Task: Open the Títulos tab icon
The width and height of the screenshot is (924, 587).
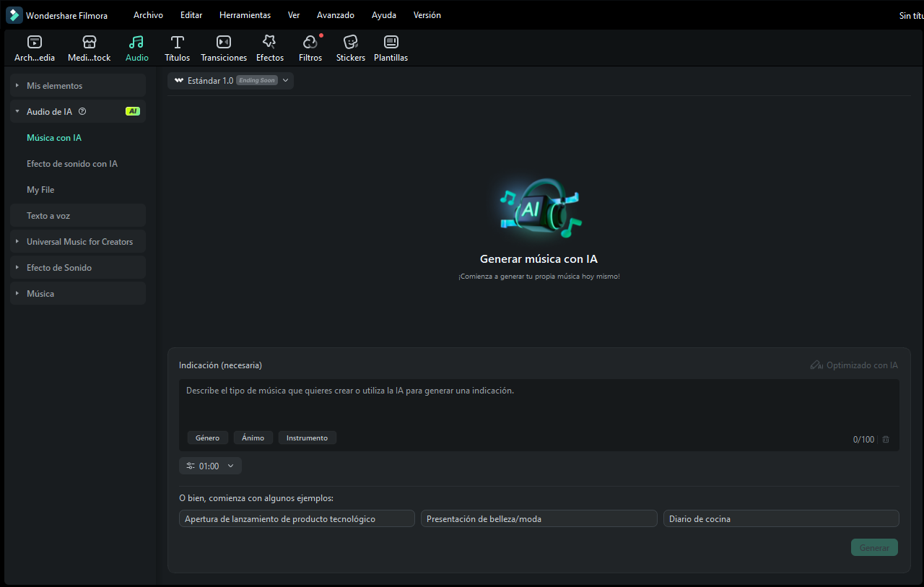Action: point(177,42)
